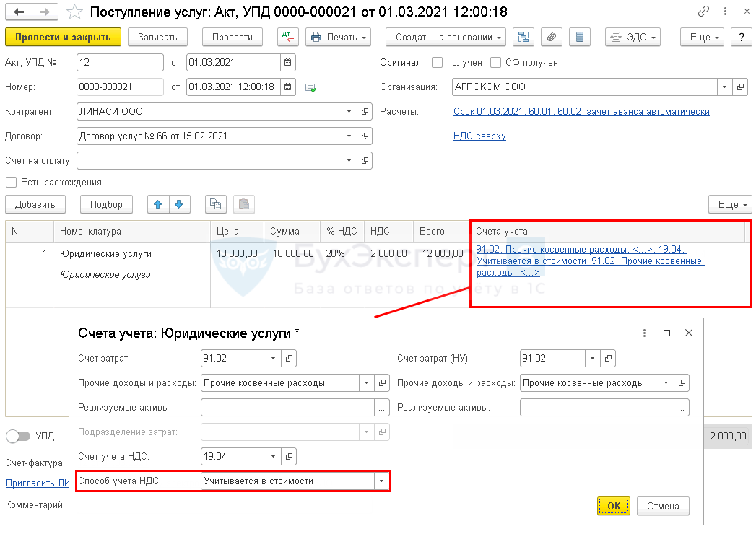Screen dimensions: 756x534
Task: Open the paperclip attachments icon
Action: tap(551, 37)
